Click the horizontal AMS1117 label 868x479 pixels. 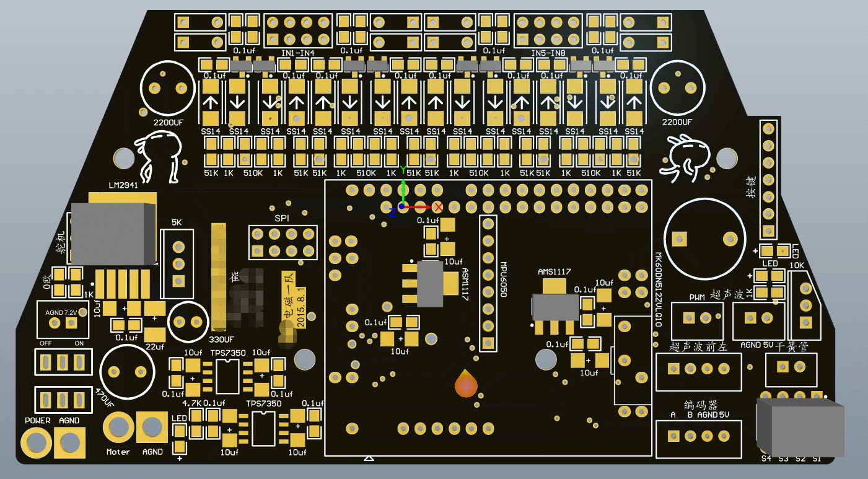click(555, 271)
